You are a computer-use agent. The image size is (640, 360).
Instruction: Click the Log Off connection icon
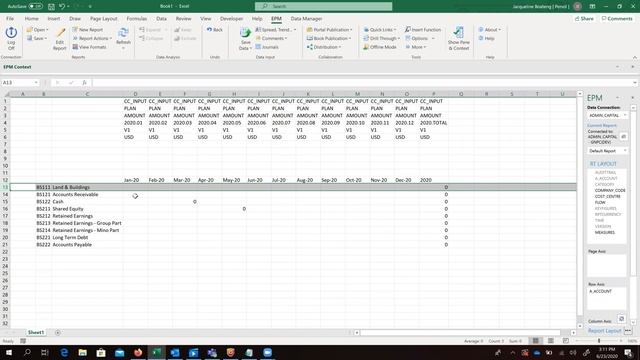coord(11,38)
